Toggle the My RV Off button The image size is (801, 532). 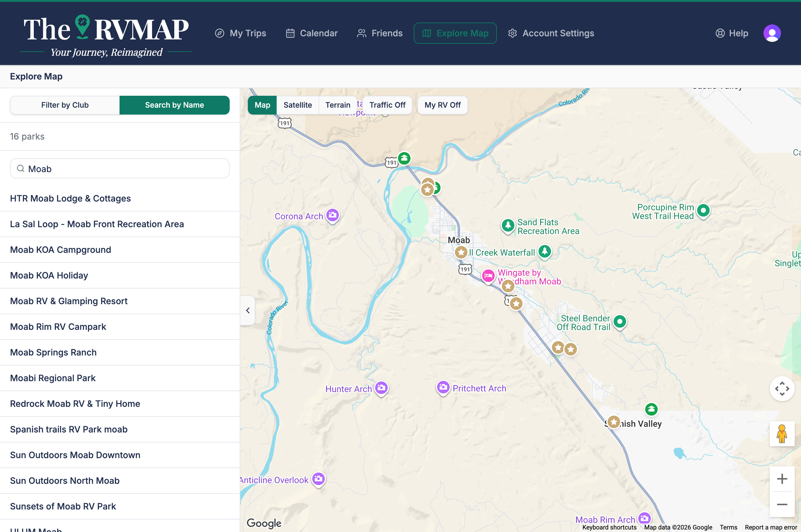(x=442, y=105)
